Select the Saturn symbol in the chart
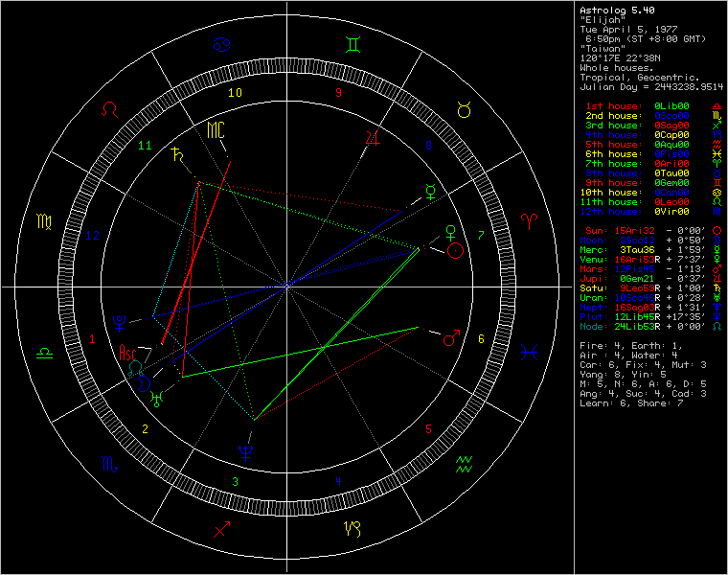 (x=177, y=153)
